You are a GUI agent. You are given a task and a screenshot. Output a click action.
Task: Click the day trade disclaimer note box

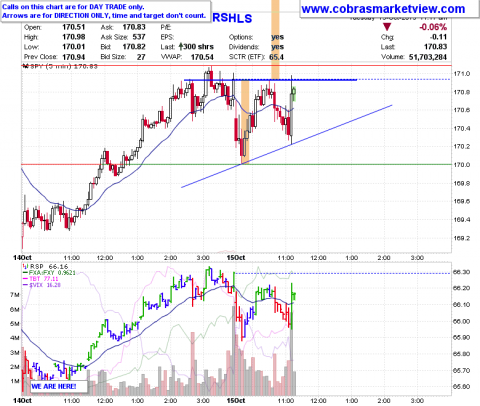pos(105,11)
